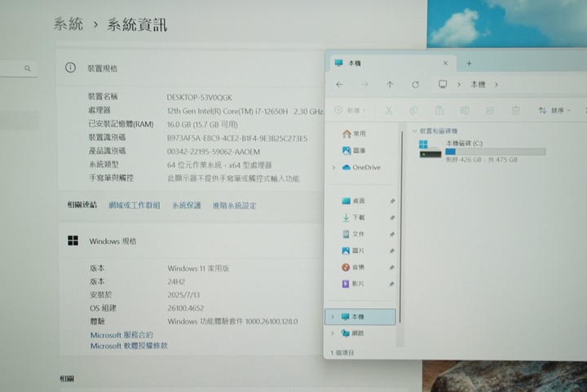
Task: Click the pin icon beside 桌面
Action: (392, 201)
